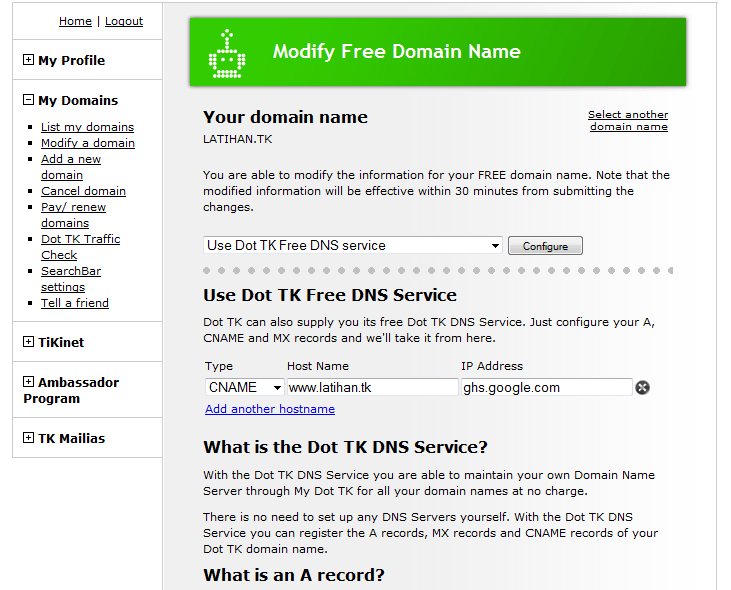Viewport: 731px width, 590px height.
Task: Remove the www.latihan.tk hostname record
Action: coord(642,387)
